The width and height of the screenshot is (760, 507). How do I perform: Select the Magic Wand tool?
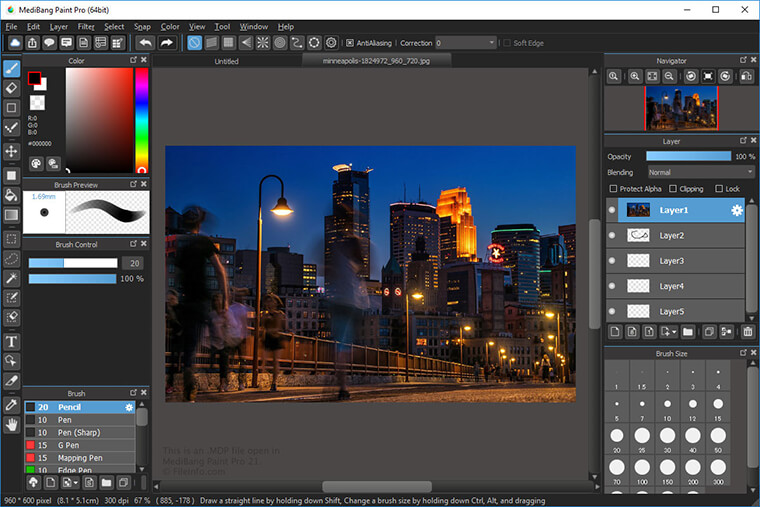[x=12, y=277]
